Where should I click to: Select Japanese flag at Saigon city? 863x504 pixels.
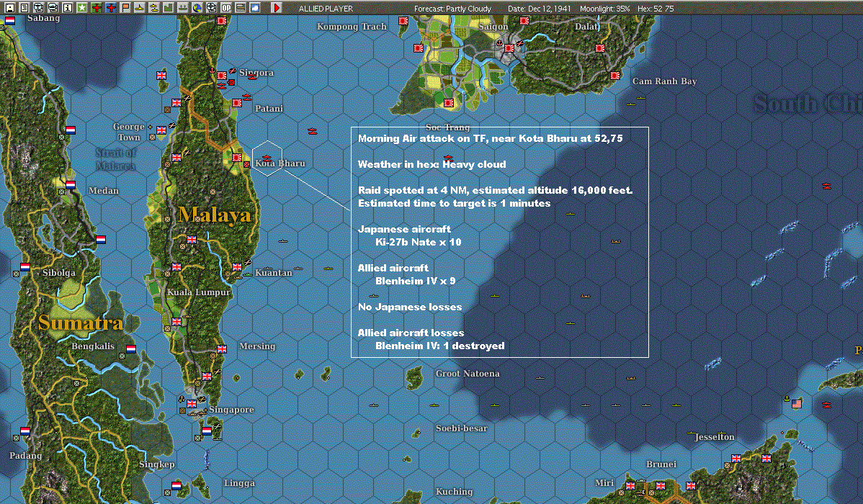click(x=509, y=48)
